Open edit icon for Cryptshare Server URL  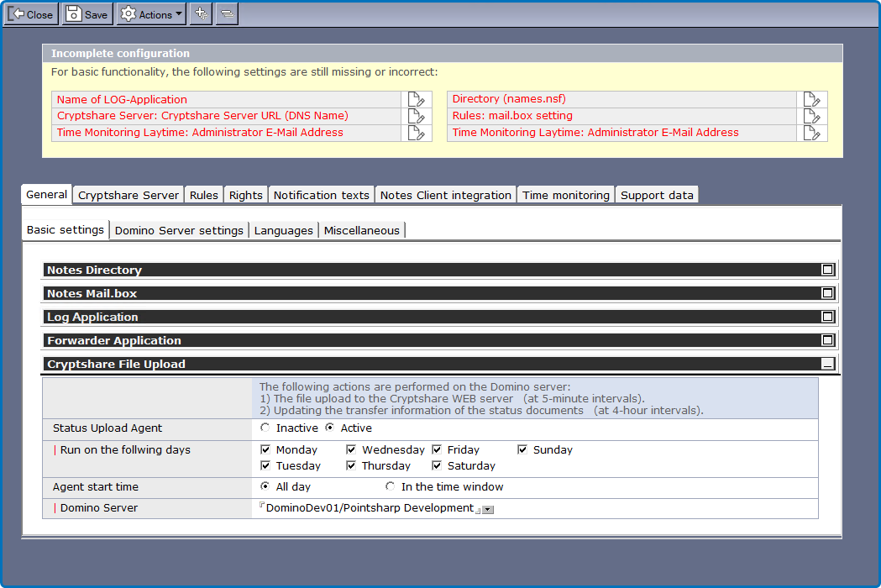417,116
